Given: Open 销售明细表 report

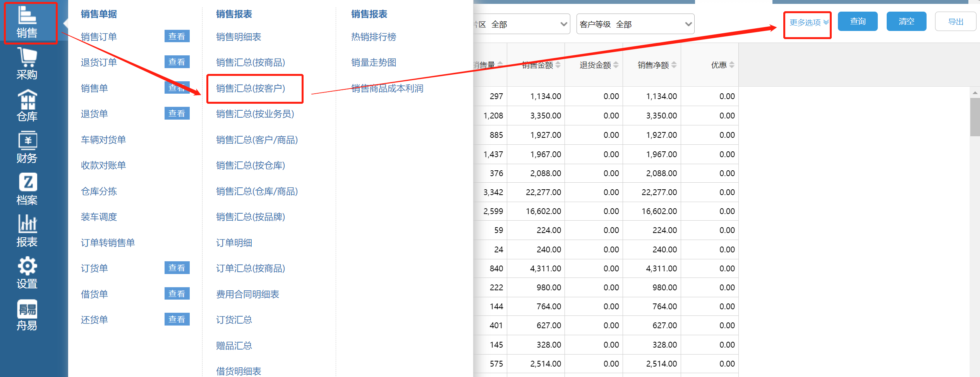Looking at the screenshot, I should [x=239, y=37].
